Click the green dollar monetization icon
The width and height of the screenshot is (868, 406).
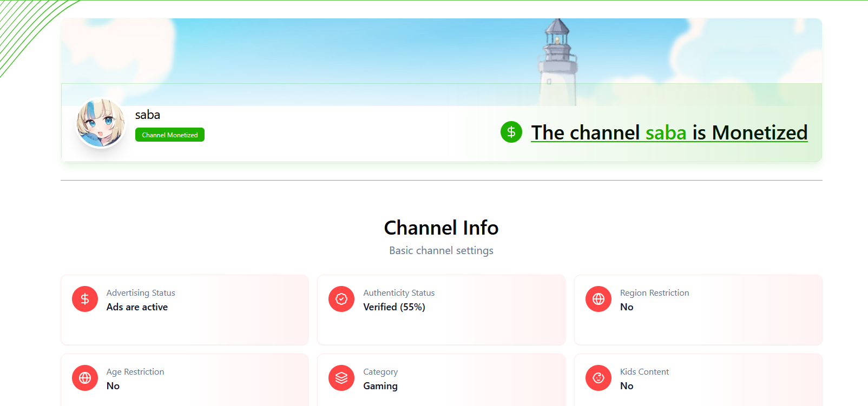coord(511,132)
